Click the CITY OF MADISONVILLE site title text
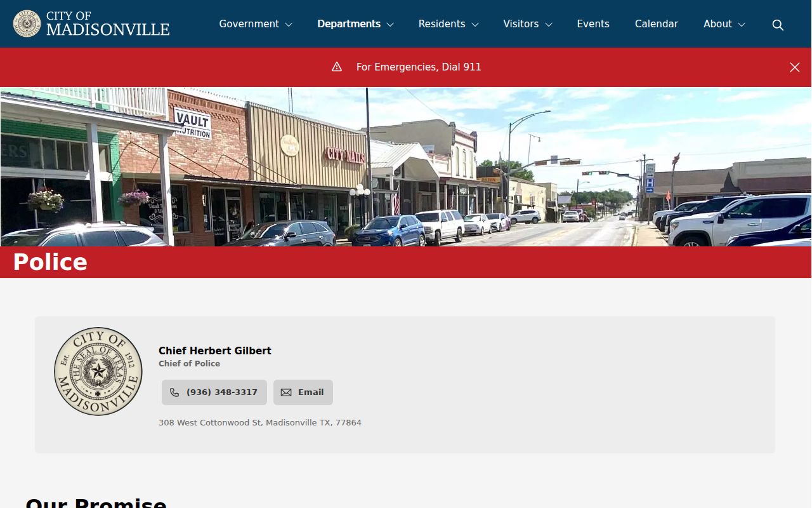The height and width of the screenshot is (508, 812). [108, 23]
